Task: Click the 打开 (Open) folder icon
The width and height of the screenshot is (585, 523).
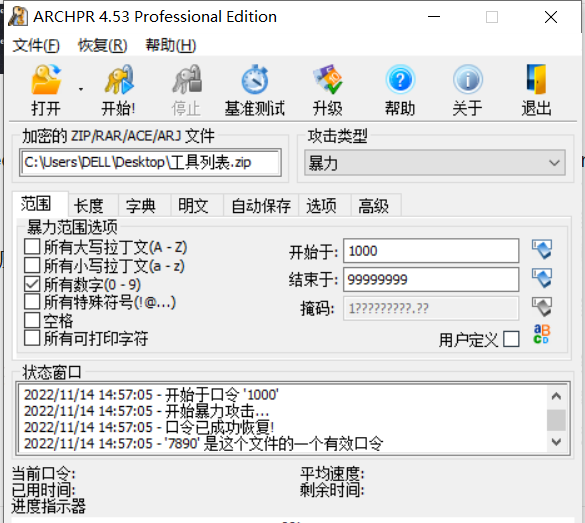Action: (x=46, y=79)
